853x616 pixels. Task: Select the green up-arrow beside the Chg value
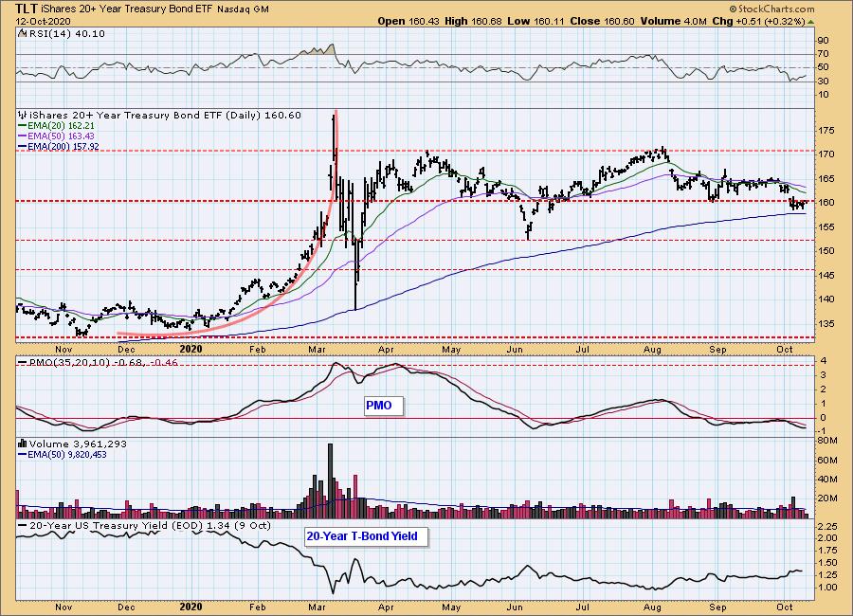(811, 22)
